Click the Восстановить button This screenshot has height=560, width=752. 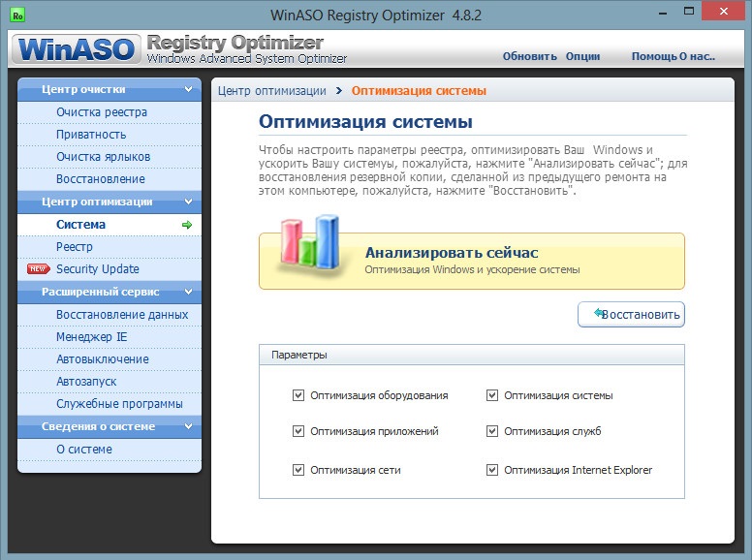coord(631,315)
